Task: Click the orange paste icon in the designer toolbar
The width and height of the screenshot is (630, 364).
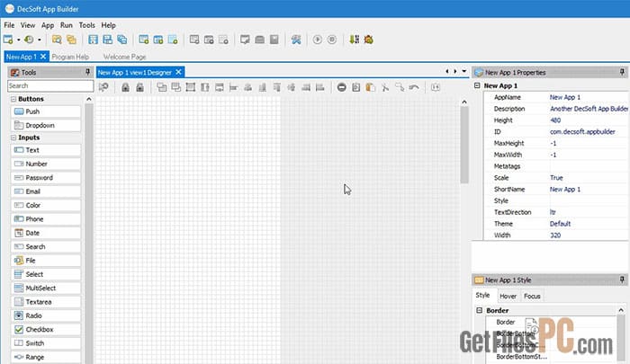Action: [371, 87]
